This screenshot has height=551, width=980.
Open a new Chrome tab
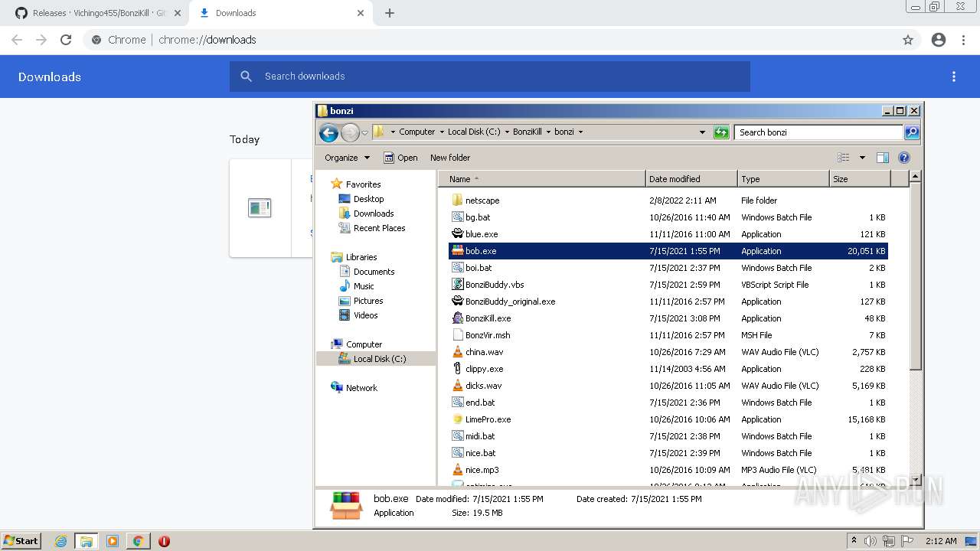(x=390, y=13)
